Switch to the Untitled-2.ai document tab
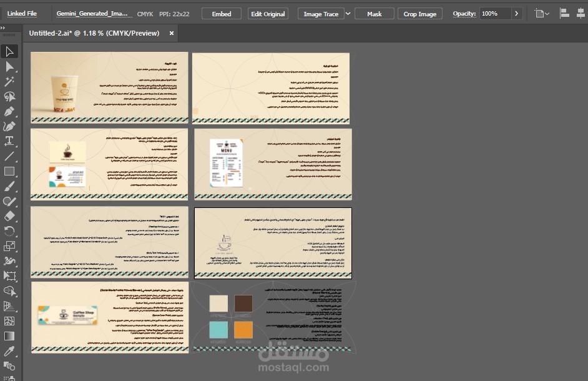The image size is (588, 381). [94, 33]
